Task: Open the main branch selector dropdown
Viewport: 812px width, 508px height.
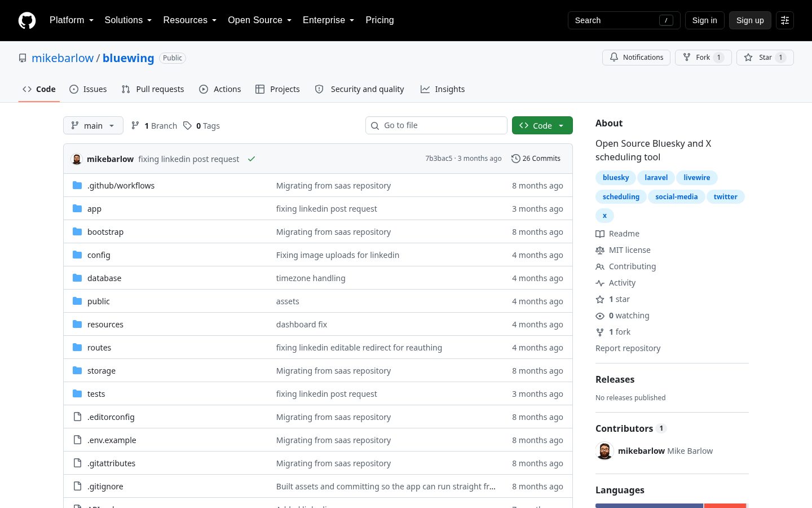Action: pyautogui.click(x=93, y=125)
